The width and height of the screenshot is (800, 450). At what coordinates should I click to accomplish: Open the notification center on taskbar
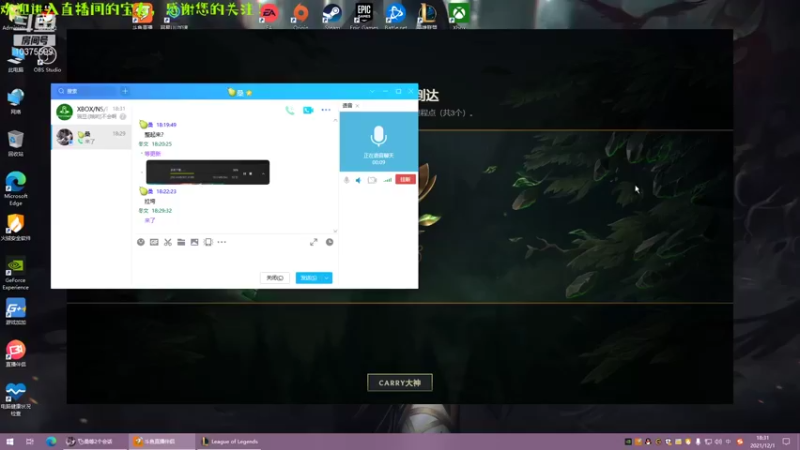coord(786,441)
